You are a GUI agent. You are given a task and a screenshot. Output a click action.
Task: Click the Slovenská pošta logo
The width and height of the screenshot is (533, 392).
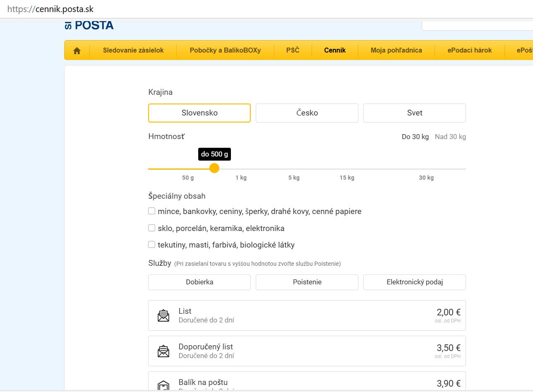point(89,25)
